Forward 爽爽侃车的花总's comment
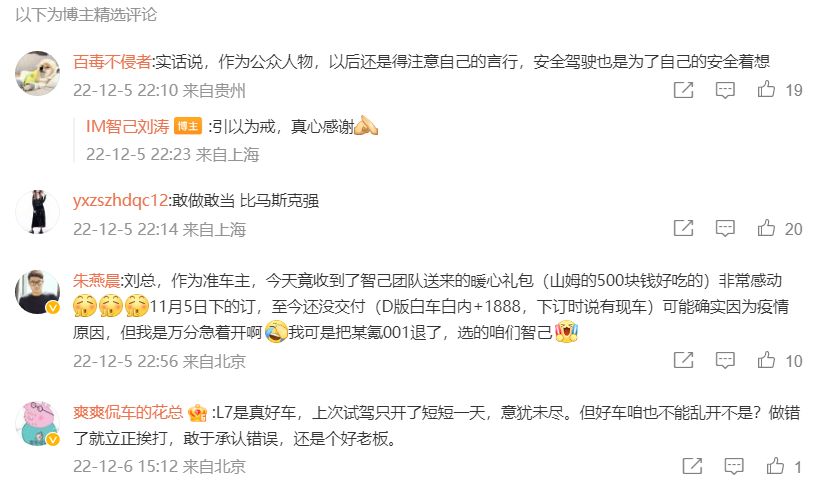This screenshot has width=819, height=503. tap(692, 466)
